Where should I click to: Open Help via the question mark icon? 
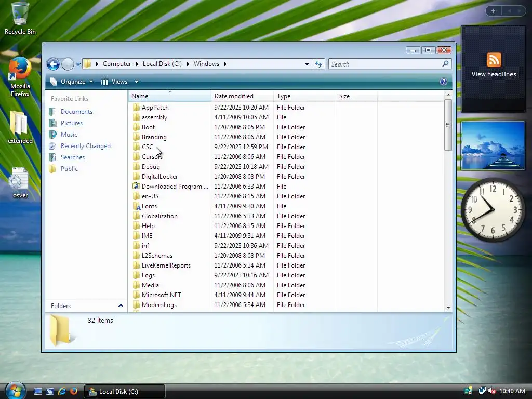[443, 82]
